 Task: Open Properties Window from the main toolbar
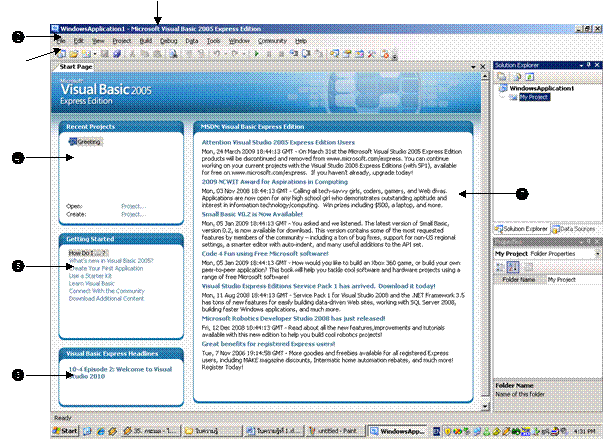(347, 54)
